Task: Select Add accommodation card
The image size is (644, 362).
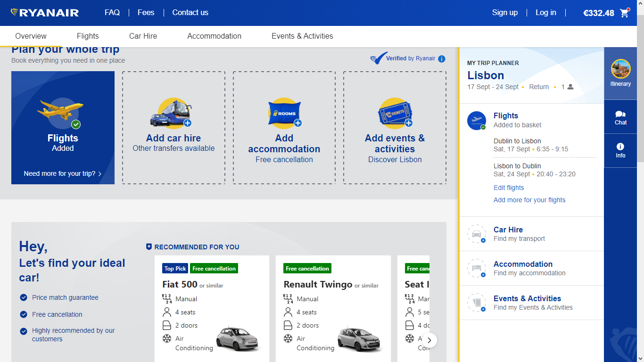Action: [x=284, y=128]
